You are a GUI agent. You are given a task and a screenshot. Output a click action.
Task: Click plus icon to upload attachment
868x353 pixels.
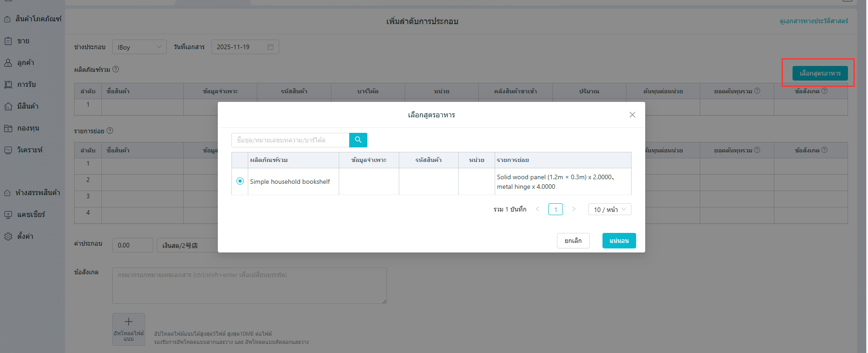[x=129, y=322]
